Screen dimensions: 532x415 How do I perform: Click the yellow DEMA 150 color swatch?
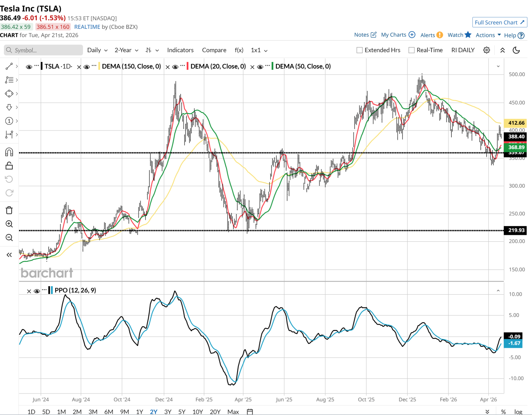99,66
